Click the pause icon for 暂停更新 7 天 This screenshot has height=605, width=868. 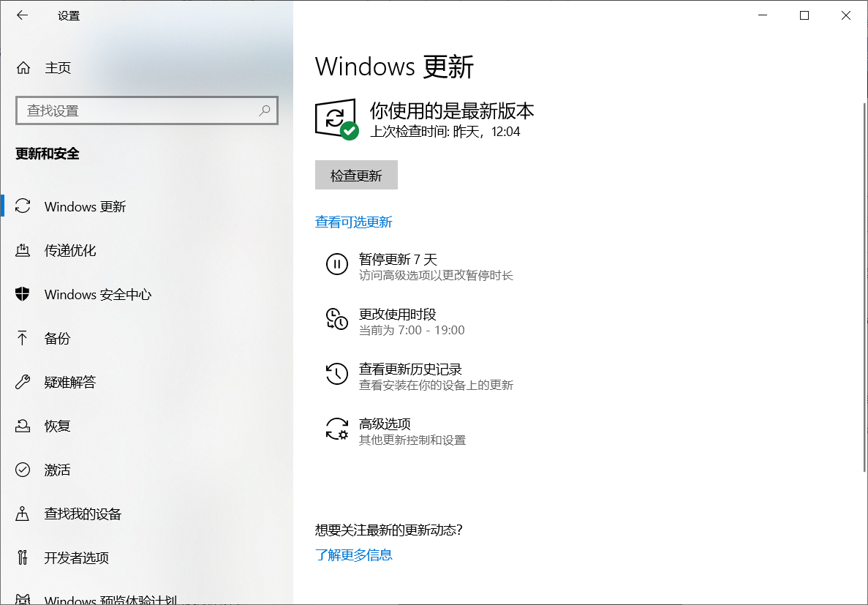pos(336,264)
